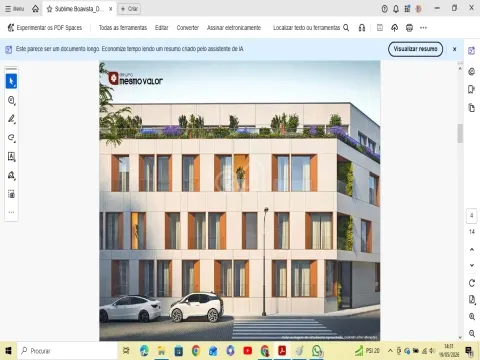Open the text recognition select tool
Viewport: 480px width, 360px height.
point(11,194)
